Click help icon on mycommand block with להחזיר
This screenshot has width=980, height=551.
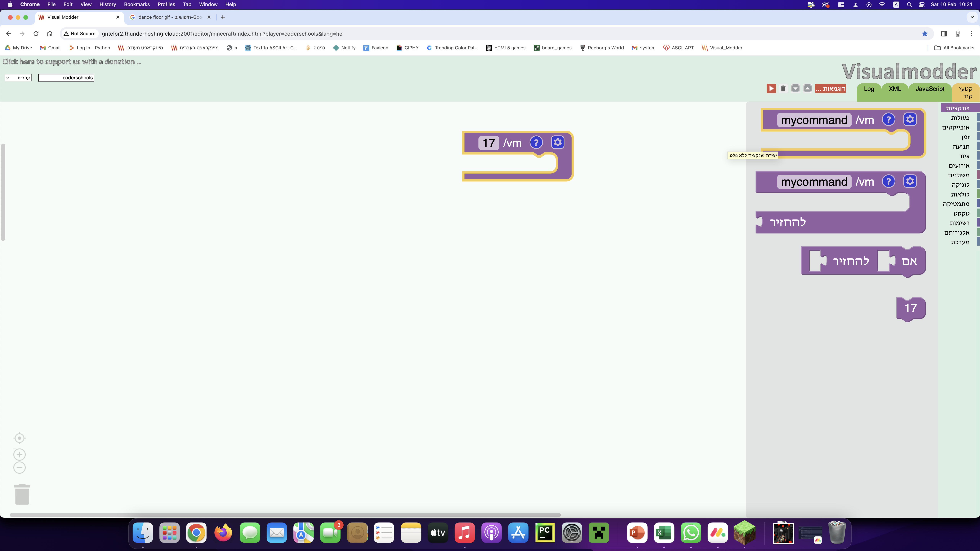pyautogui.click(x=888, y=181)
